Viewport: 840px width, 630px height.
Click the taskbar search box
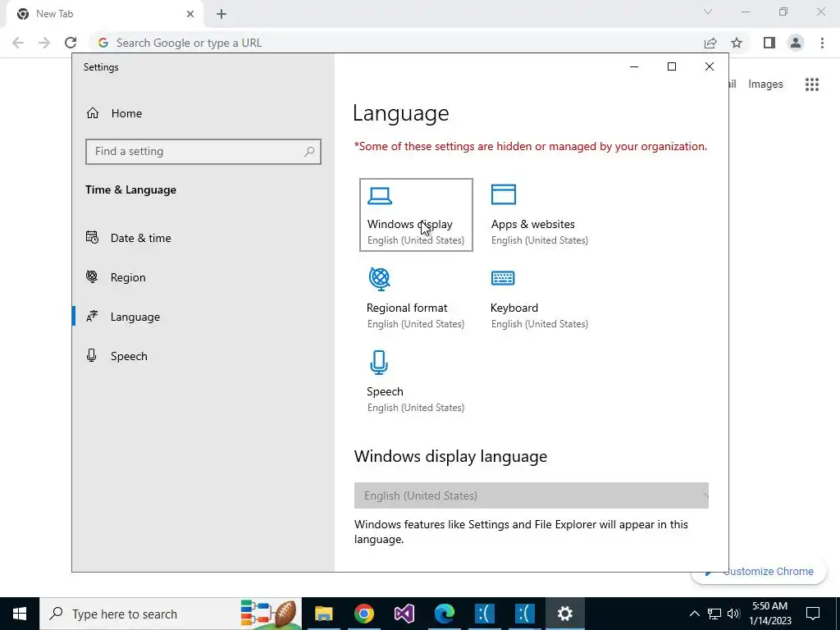pos(171,614)
